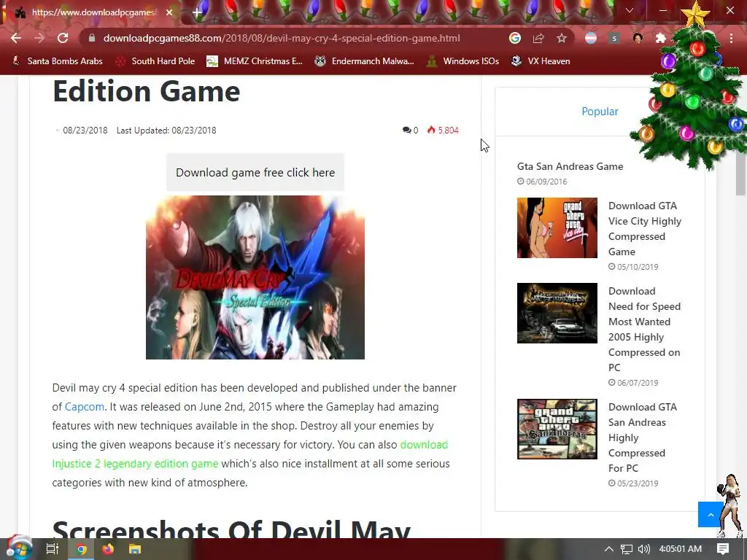
Task: Click the comments count icon
Action: point(406,130)
